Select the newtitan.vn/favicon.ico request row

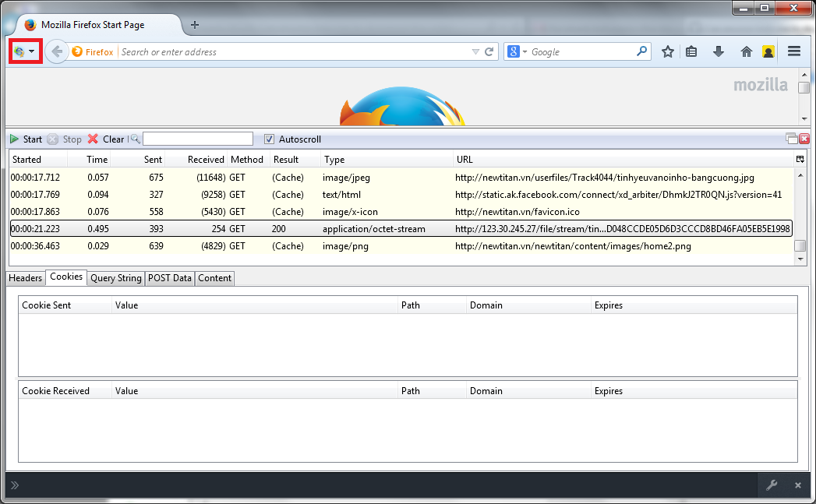click(401, 212)
